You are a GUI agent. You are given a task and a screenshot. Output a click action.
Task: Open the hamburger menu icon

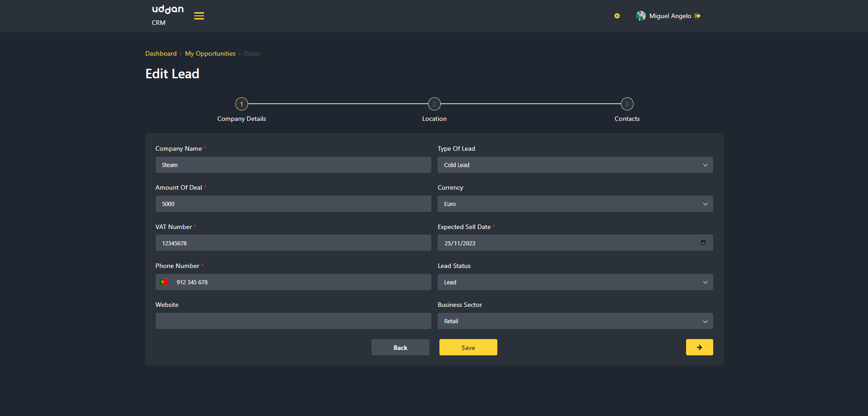(199, 16)
